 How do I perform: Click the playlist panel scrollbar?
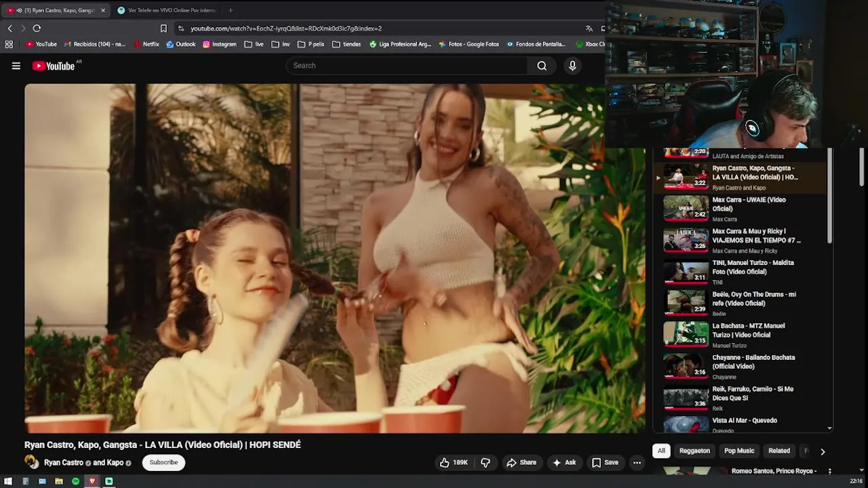[829, 197]
